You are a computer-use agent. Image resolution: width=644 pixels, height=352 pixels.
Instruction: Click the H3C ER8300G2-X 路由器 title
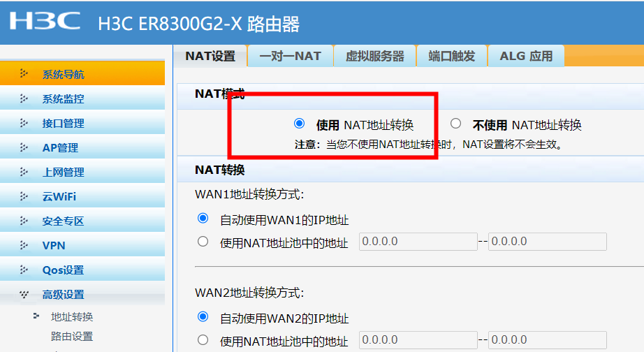point(199,24)
